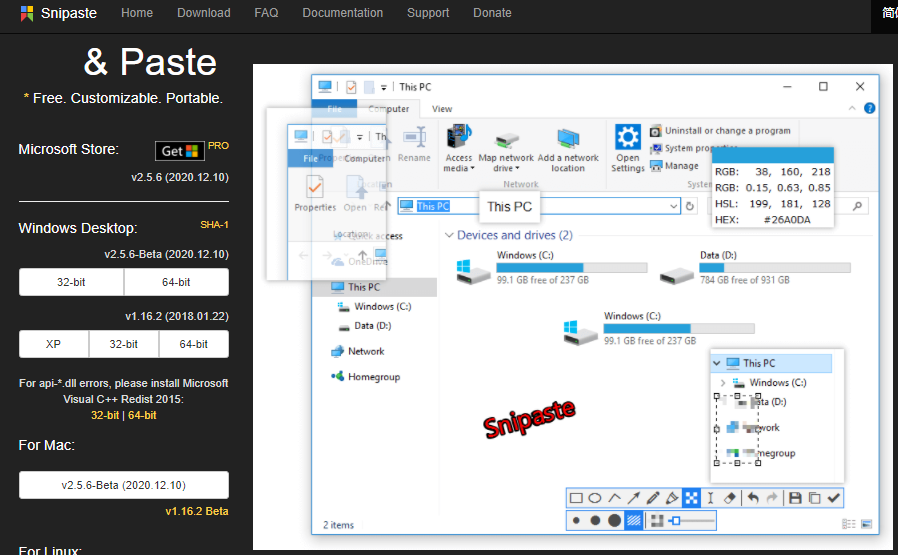This screenshot has width=898, height=555.
Task: Click the Snipaste logo icon
Action: point(26,13)
